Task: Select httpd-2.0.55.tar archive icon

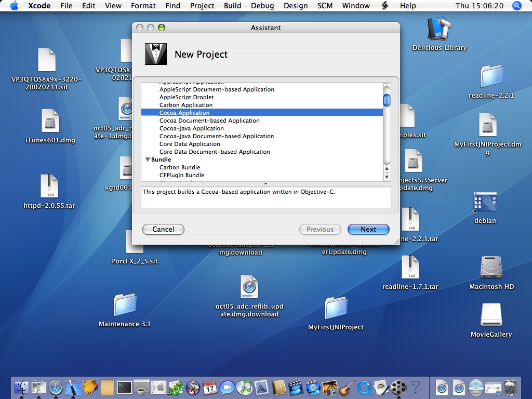Action: point(49,186)
